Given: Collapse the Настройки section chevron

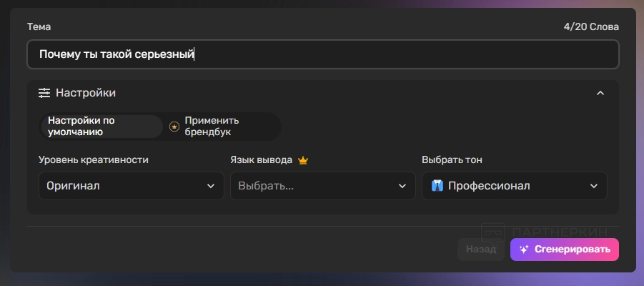Looking at the screenshot, I should [600, 93].
